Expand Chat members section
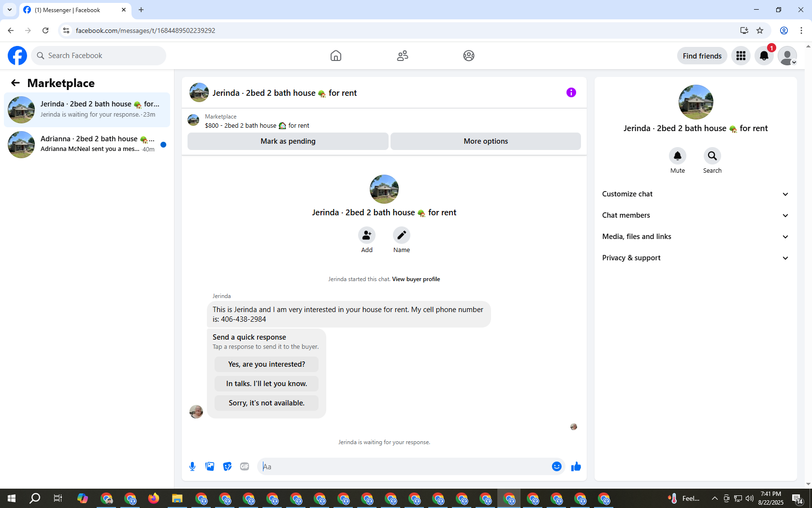This screenshot has height=508, width=812. coord(696,215)
